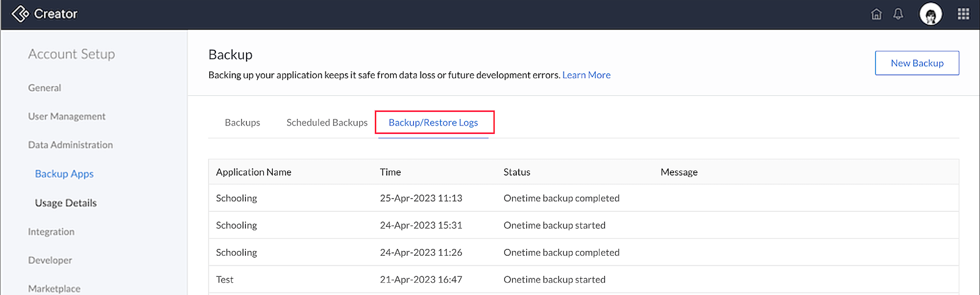Screen dimensions: 980x295
Task: Click the Backup page heading
Action: 230,55
